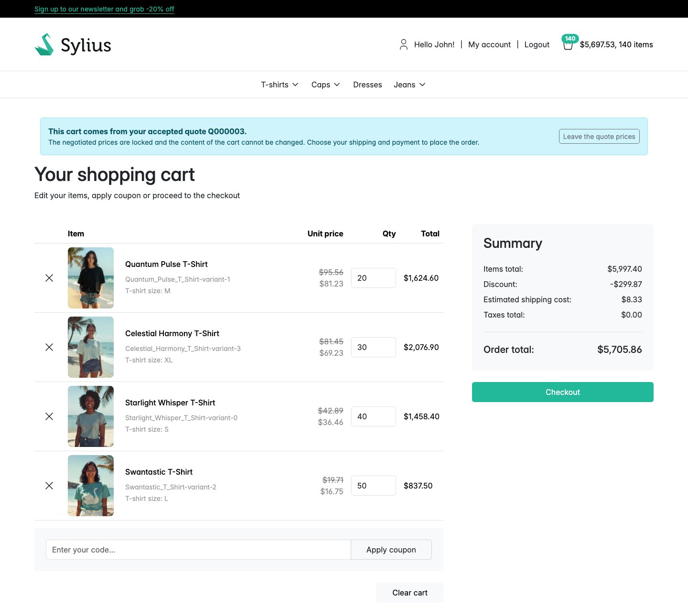The image size is (688, 616).
Task: Click the Clear cart button
Action: click(x=410, y=593)
